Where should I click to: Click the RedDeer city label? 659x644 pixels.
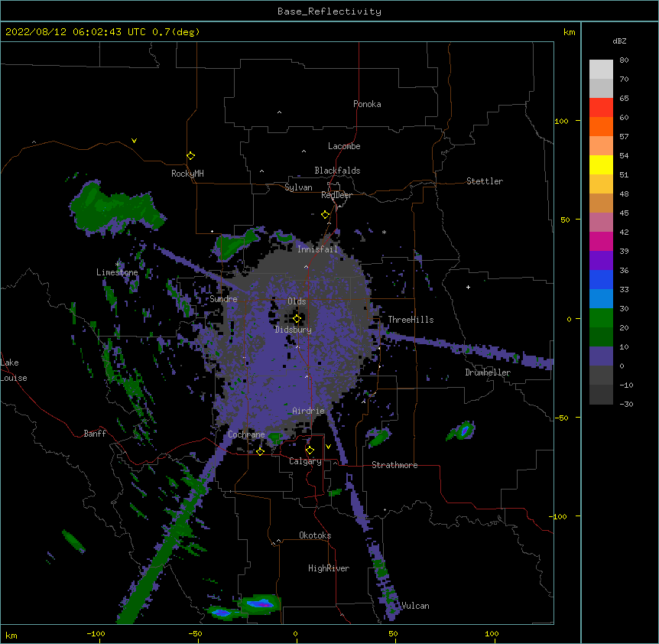pos(336,195)
